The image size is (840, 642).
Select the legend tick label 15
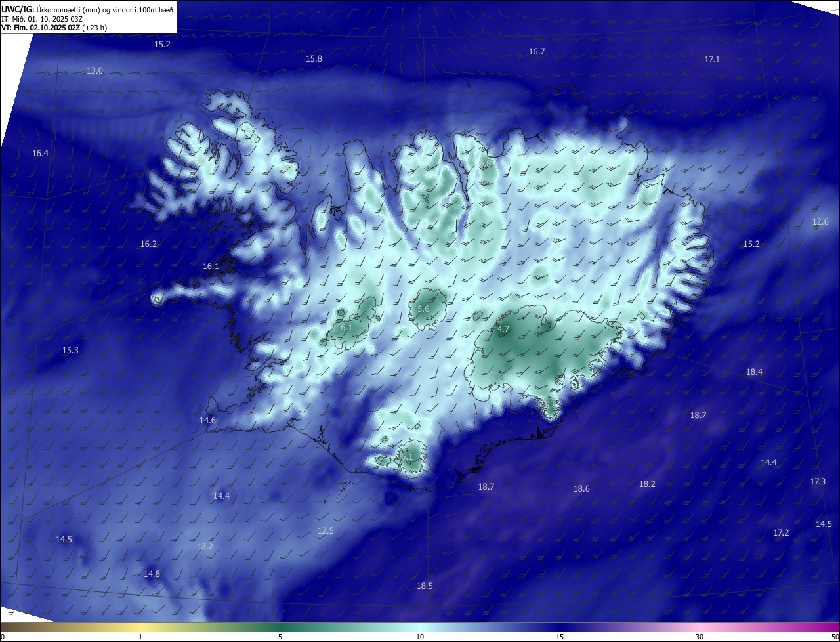tap(560, 637)
